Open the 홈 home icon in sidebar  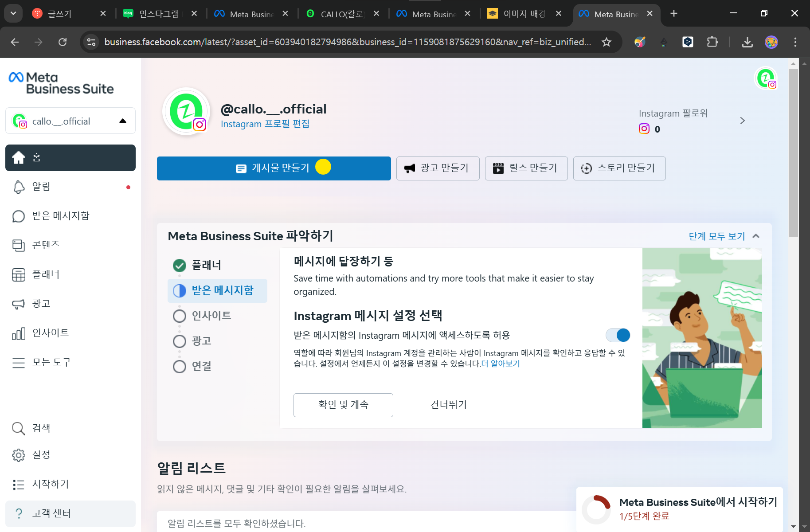pos(19,157)
